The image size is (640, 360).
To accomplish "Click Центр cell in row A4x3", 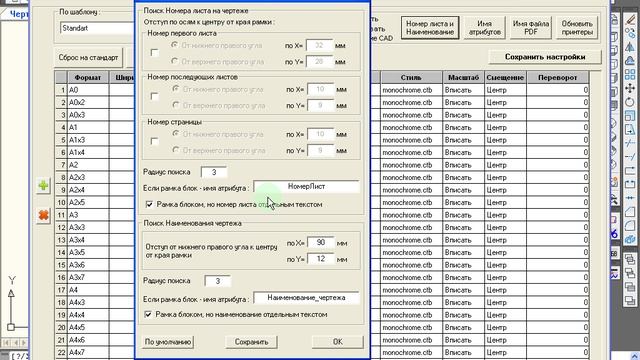I will click(505, 302).
